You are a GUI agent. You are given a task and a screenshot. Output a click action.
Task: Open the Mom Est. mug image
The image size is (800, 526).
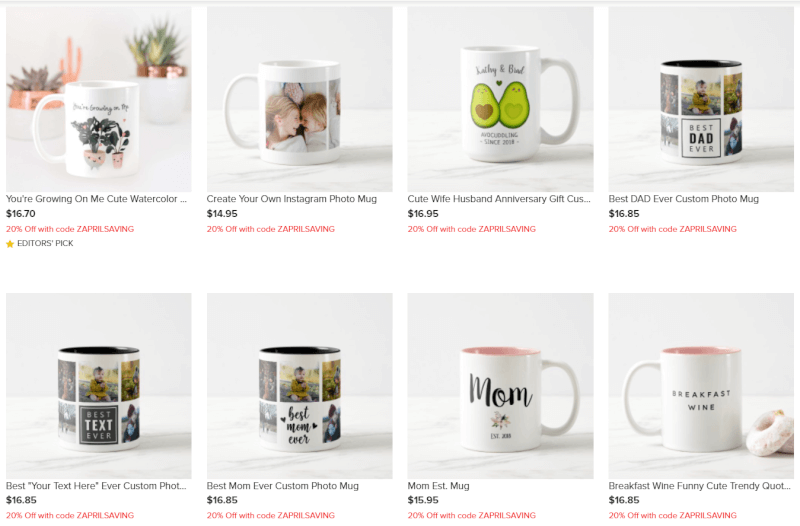coord(501,386)
